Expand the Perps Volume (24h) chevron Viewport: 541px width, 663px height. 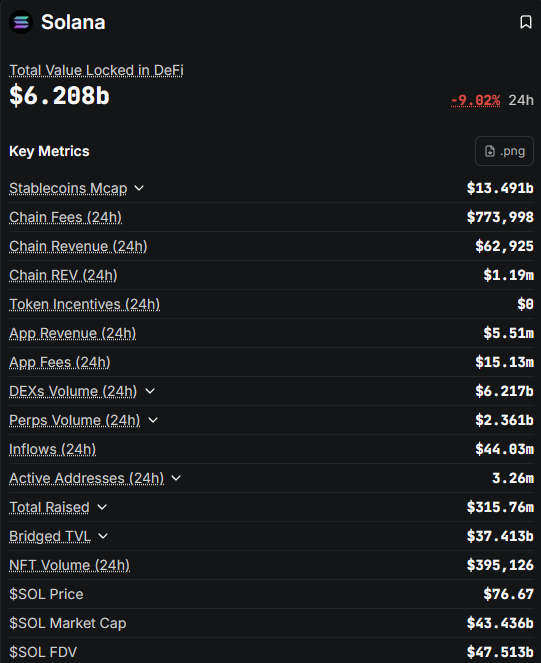pyautogui.click(x=153, y=420)
